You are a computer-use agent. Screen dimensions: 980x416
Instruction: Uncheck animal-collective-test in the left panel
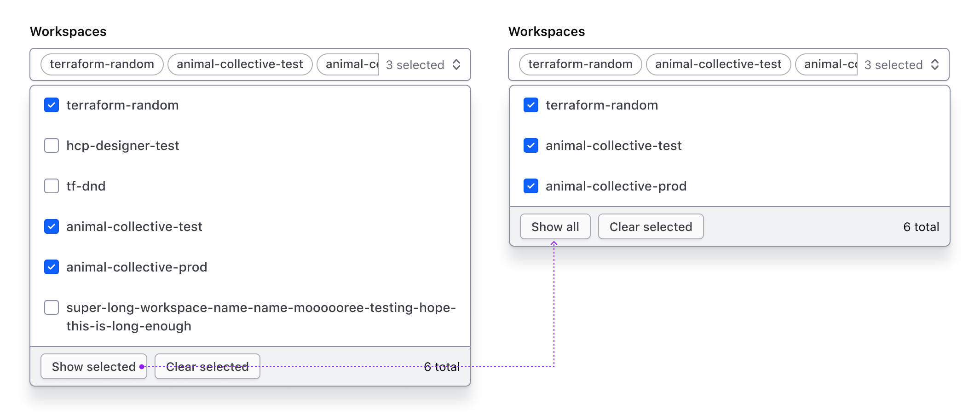click(x=51, y=226)
